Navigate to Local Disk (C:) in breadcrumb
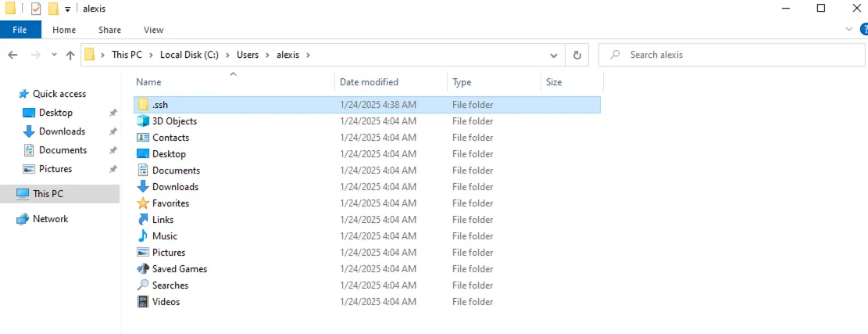The height and width of the screenshot is (334, 868). click(189, 55)
